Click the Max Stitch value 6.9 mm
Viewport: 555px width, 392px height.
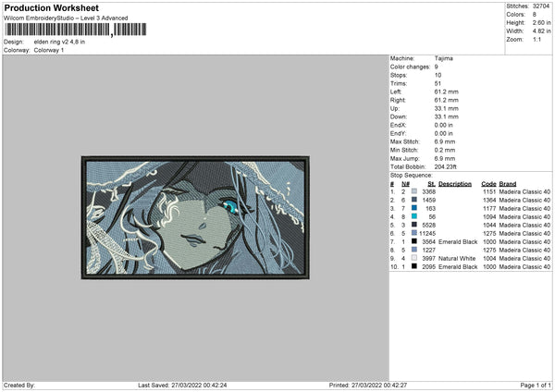pos(445,141)
